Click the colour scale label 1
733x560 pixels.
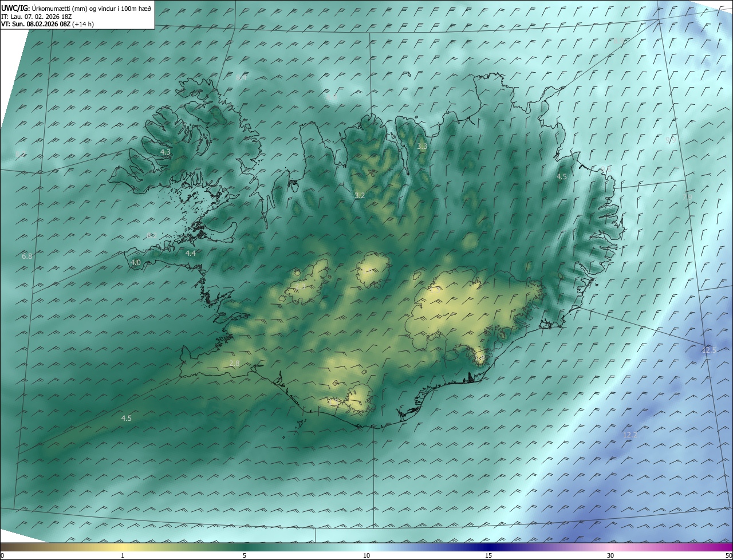point(123,555)
